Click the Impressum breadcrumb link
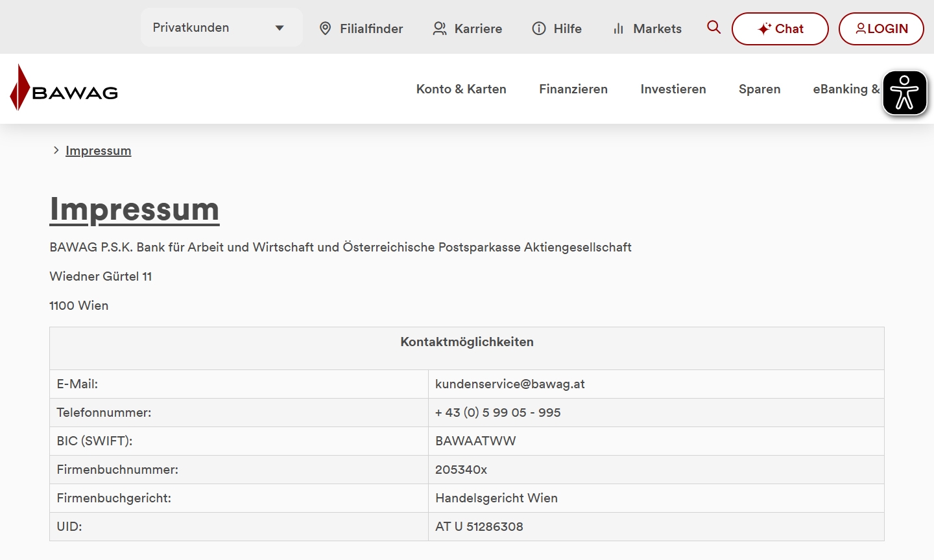934x560 pixels. [x=99, y=150]
